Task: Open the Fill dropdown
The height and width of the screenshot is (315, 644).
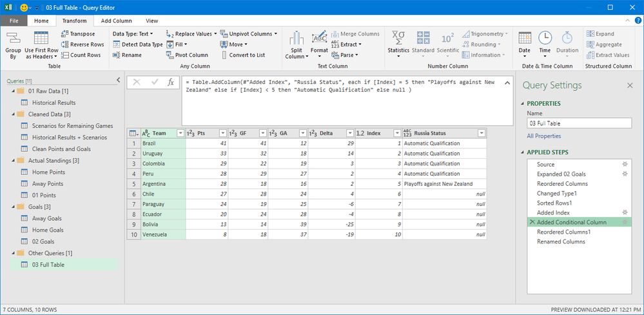Action: pyautogui.click(x=177, y=45)
